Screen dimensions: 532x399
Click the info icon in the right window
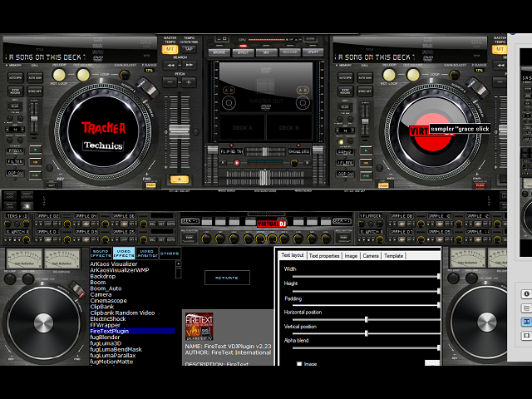tap(526, 293)
